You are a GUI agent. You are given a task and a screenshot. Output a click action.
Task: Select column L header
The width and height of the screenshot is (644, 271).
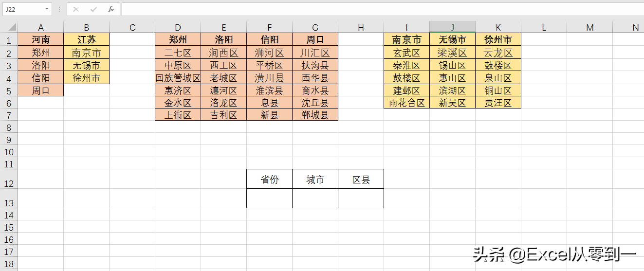544,27
